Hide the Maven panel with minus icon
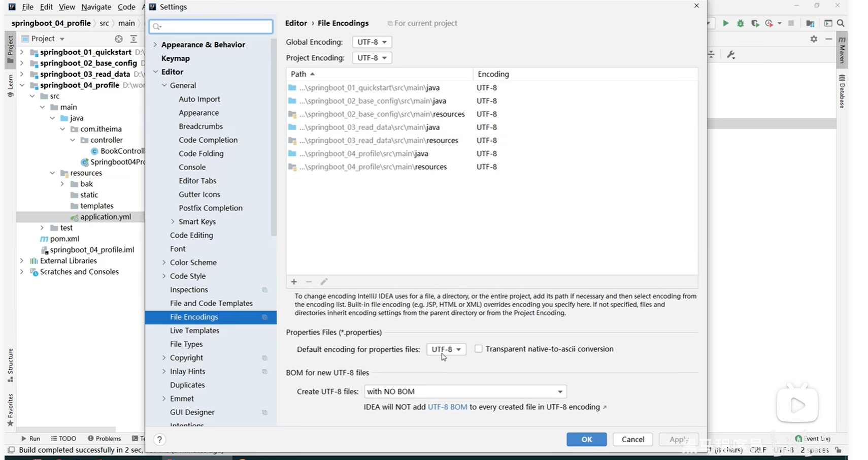868x460 pixels. tap(828, 39)
